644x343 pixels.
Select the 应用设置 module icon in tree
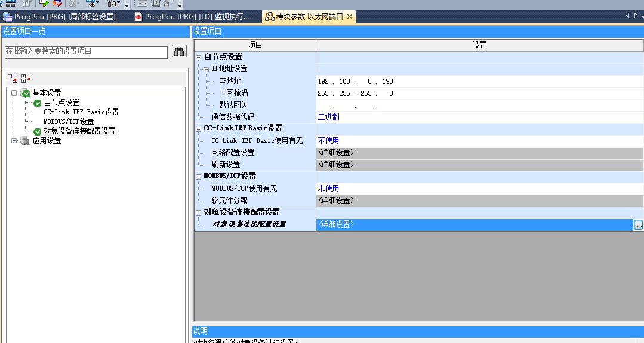point(25,141)
